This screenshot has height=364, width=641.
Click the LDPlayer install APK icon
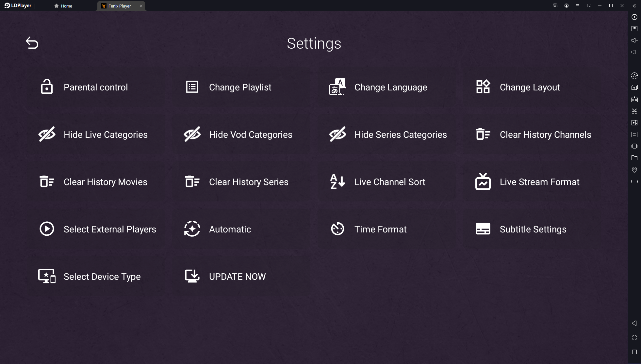coord(634,99)
